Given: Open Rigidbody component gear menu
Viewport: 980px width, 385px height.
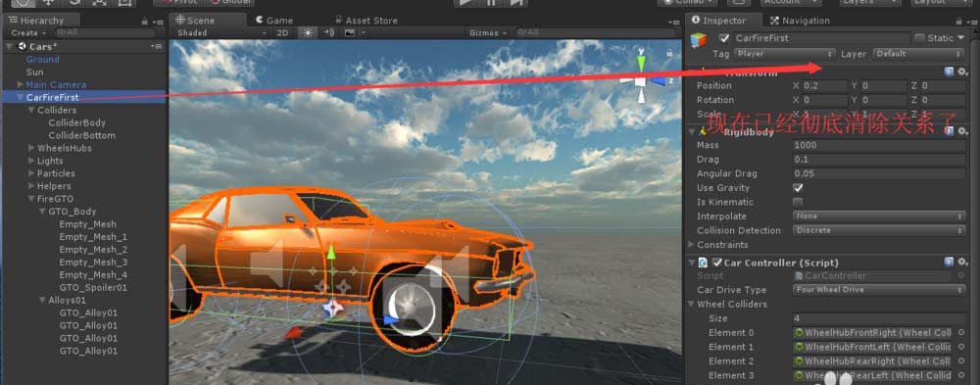Looking at the screenshot, I should 962,130.
